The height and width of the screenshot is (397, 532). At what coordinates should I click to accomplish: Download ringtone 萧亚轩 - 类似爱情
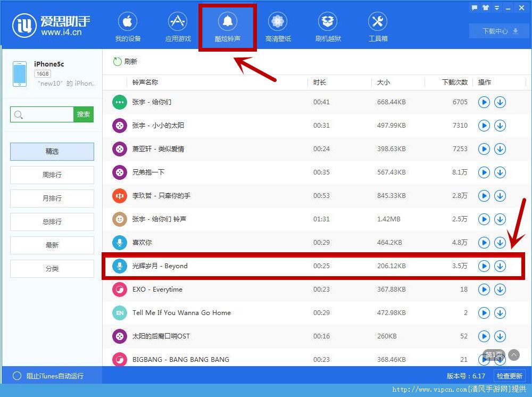coord(500,149)
